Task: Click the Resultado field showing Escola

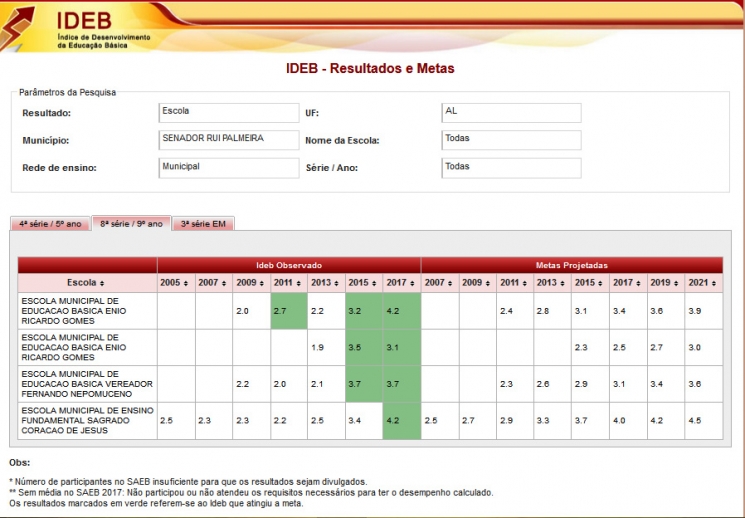Action: tap(229, 113)
